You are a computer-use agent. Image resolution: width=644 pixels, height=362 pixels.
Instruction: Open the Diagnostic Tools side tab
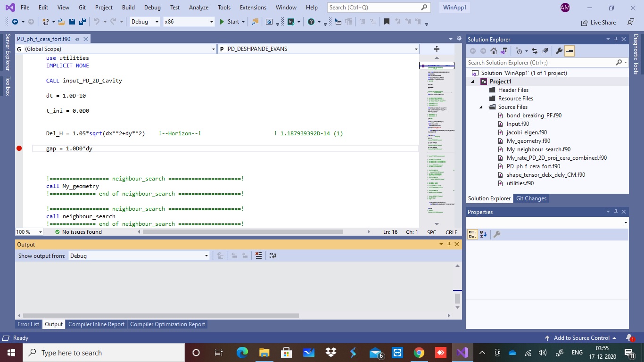tap(636, 54)
